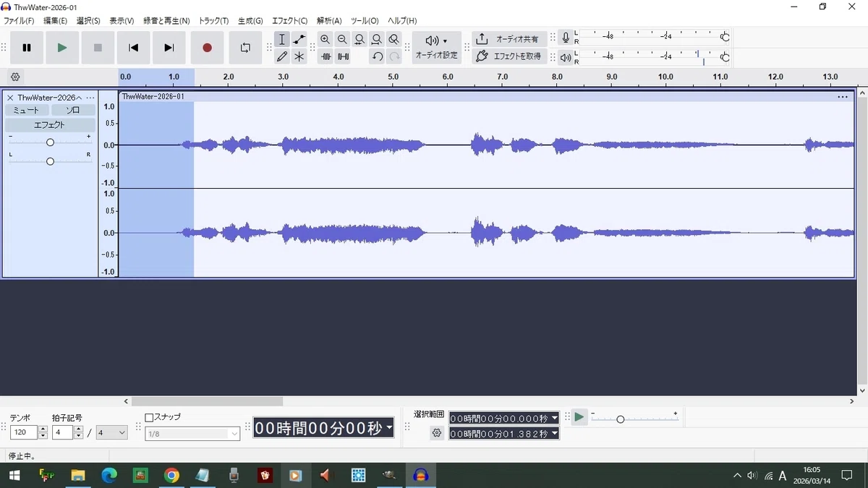868x488 pixels.
Task: Choose the Multi-tool asterisk icon
Action: coord(299,56)
